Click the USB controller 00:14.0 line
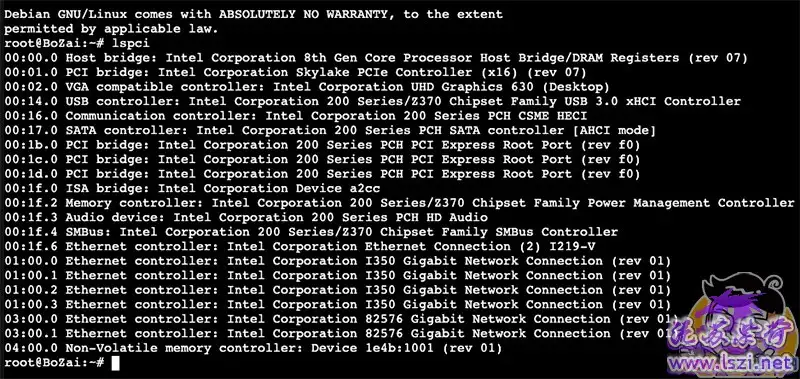Image resolution: width=800 pixels, height=379 pixels. click(x=372, y=102)
